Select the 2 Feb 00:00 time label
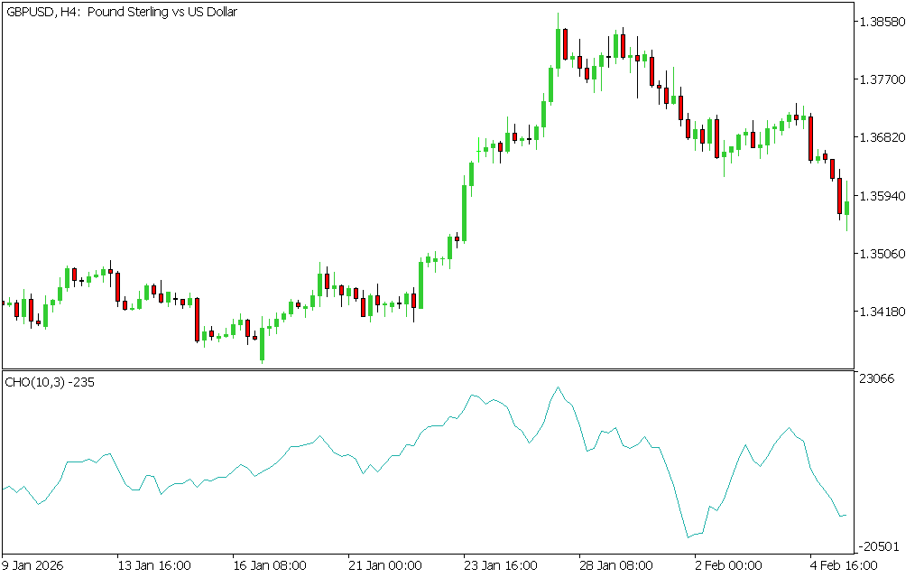The height and width of the screenshot is (578, 924). click(x=728, y=565)
